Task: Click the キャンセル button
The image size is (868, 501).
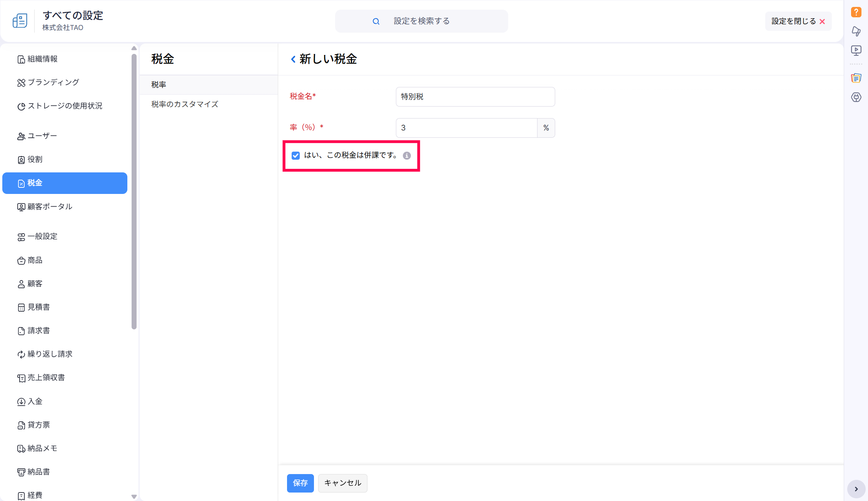Action: coord(342,483)
